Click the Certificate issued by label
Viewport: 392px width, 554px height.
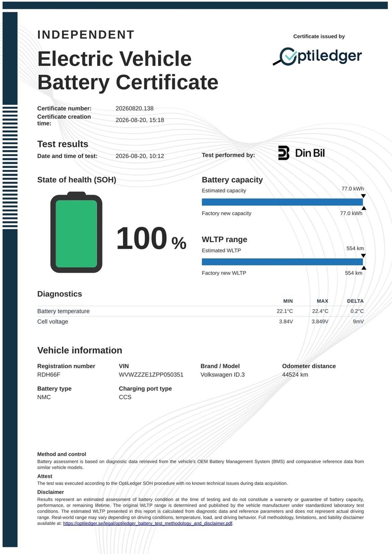point(319,37)
